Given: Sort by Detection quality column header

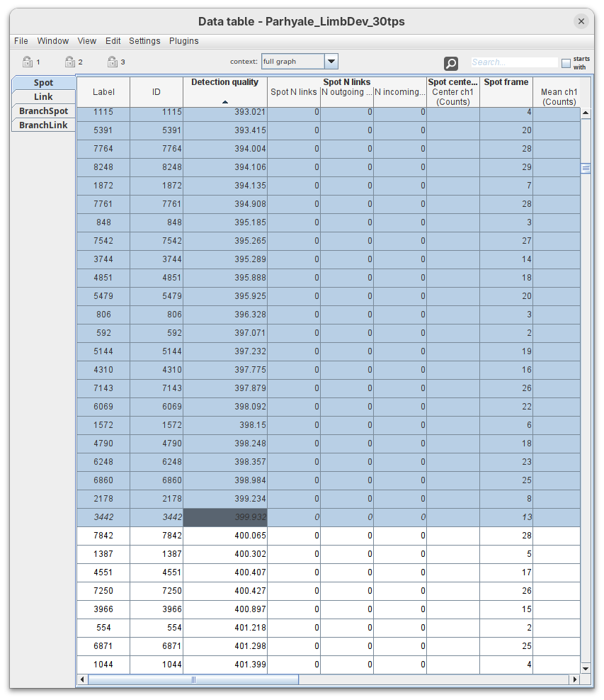Looking at the screenshot, I should (224, 91).
